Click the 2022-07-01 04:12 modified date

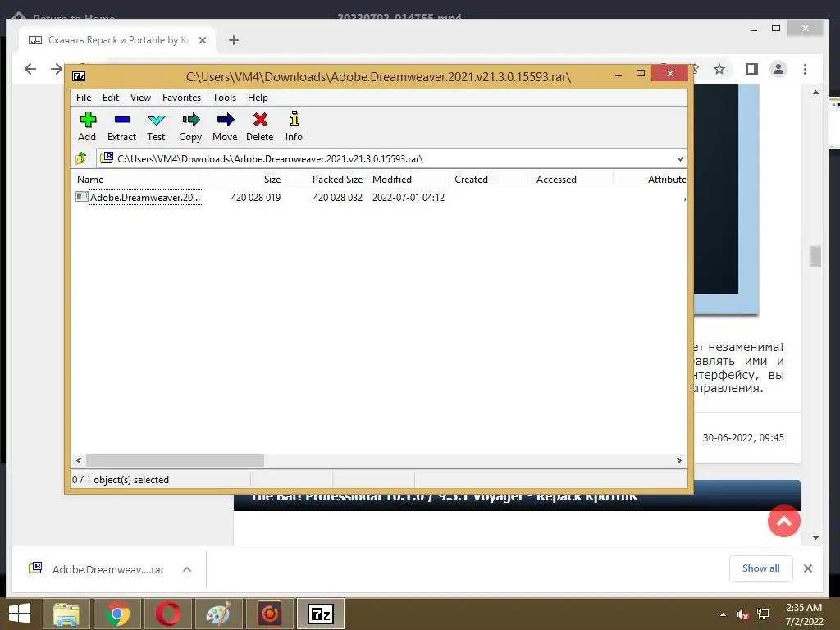click(409, 197)
